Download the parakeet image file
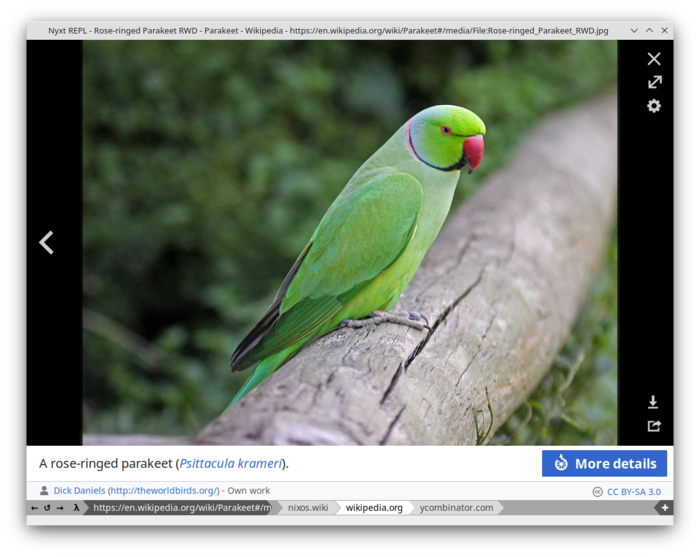Screen dimensions: 700x557 [x=653, y=402]
